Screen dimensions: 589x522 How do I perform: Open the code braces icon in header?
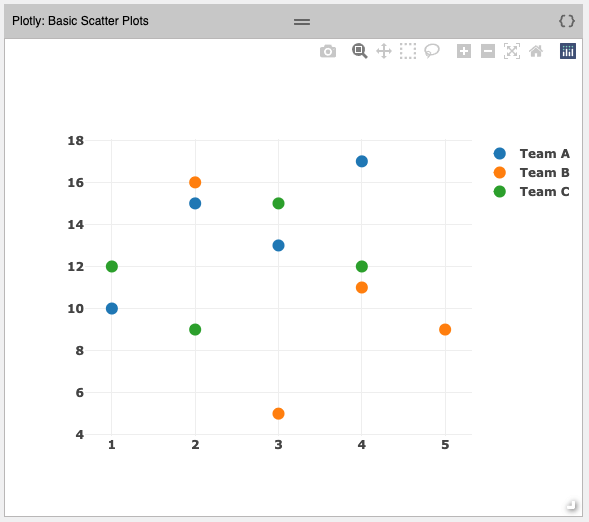pos(567,21)
